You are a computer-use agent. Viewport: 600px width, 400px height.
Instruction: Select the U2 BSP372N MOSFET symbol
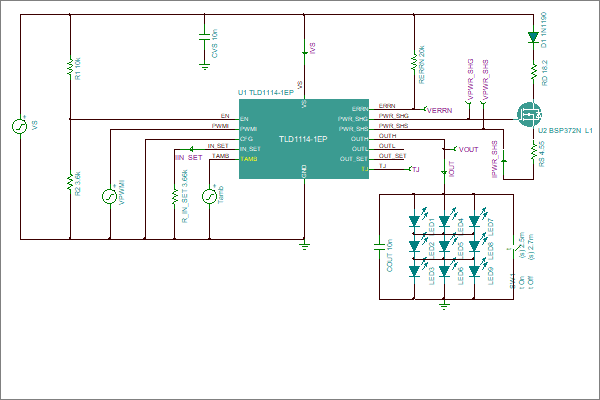click(x=530, y=114)
